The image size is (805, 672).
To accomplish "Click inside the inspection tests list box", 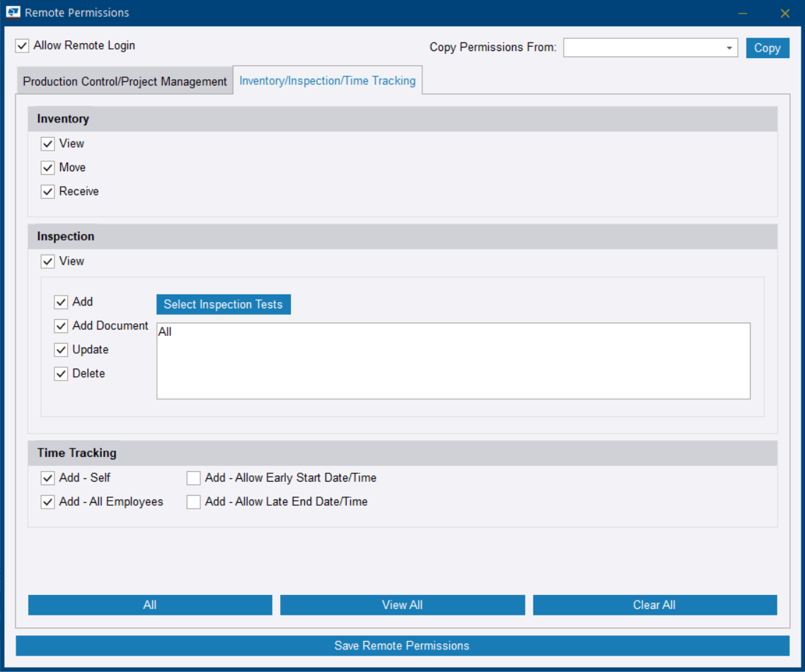I will coord(453,361).
